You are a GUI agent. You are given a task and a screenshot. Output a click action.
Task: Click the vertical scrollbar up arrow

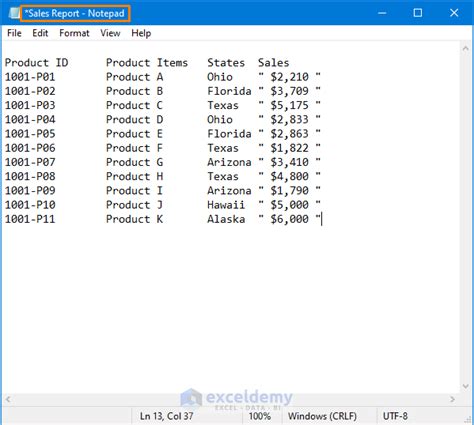tap(466, 49)
